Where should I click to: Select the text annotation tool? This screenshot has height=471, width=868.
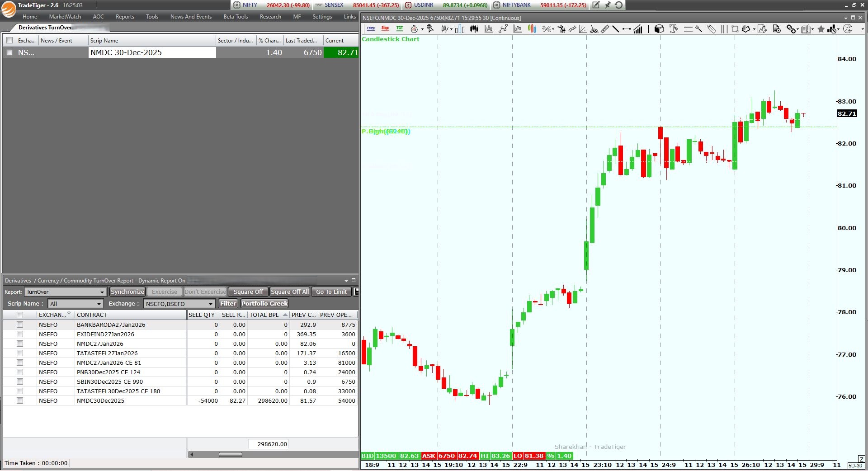tap(673, 29)
